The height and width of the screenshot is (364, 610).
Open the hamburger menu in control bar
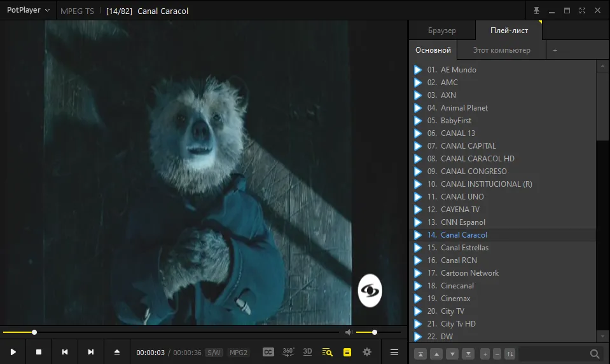[394, 352]
